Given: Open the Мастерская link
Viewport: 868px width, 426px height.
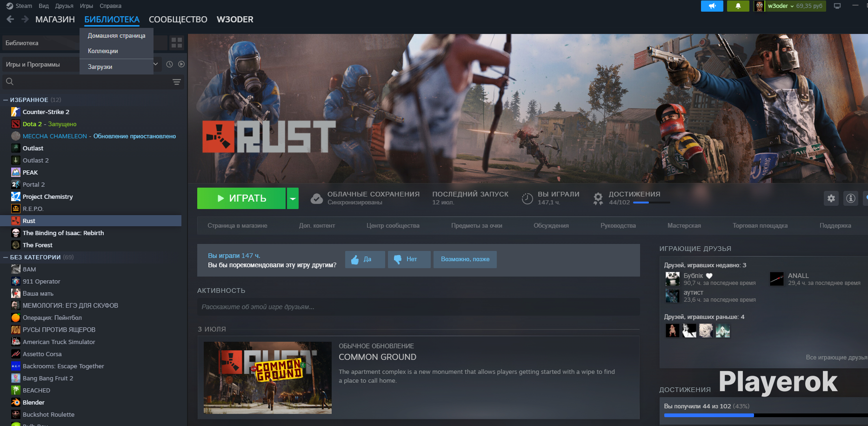Looking at the screenshot, I should pyautogui.click(x=684, y=226).
